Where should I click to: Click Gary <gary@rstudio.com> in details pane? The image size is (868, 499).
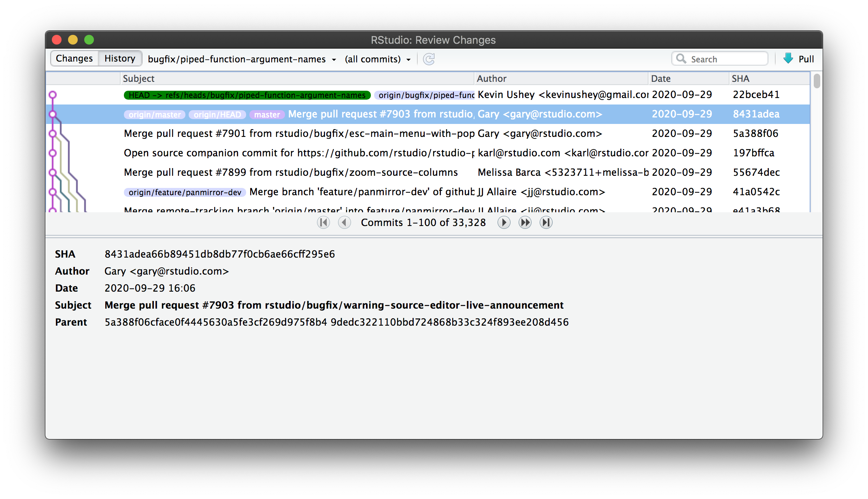(166, 271)
